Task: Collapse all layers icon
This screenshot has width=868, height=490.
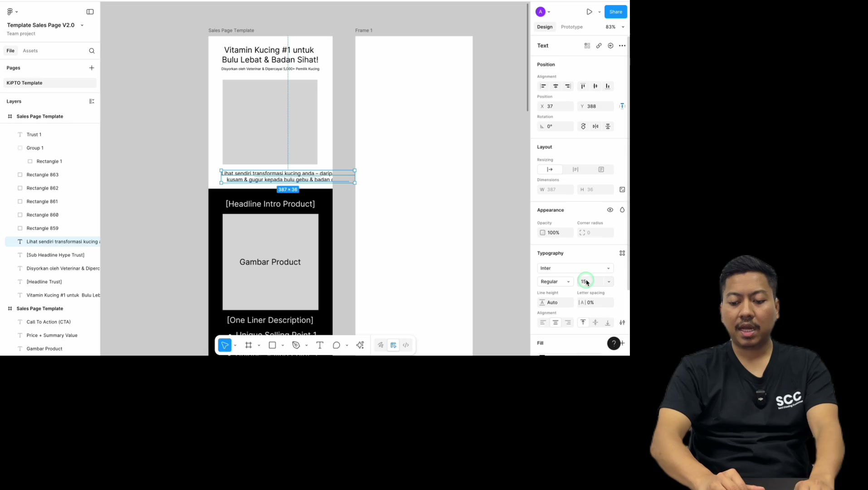Action: point(92,101)
